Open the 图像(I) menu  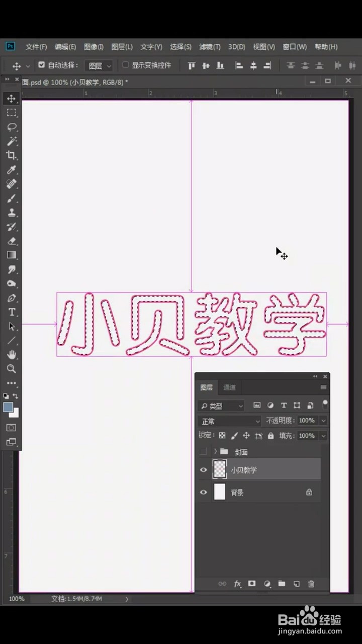[94, 47]
